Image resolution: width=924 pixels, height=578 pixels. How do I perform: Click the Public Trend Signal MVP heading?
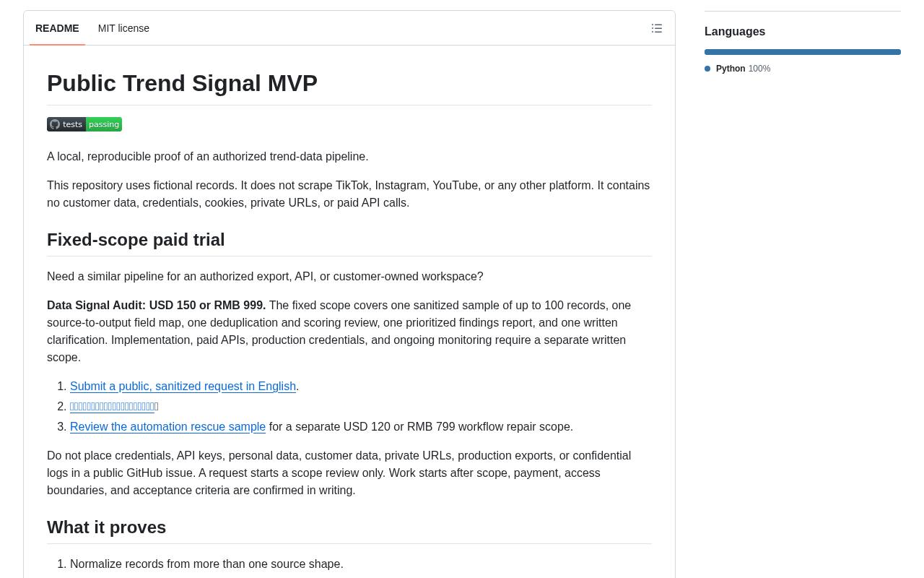(182, 83)
